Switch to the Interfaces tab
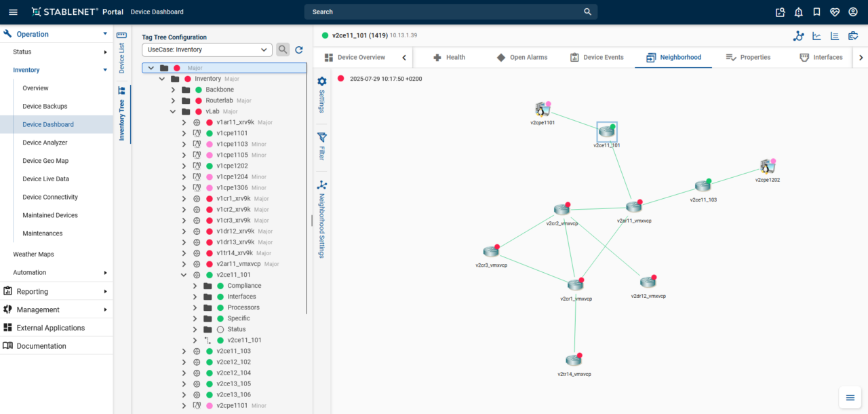 821,58
